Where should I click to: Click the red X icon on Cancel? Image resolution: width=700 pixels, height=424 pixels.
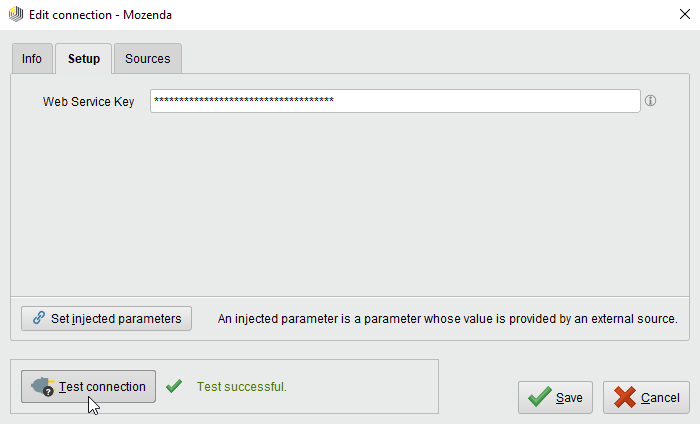pos(625,397)
